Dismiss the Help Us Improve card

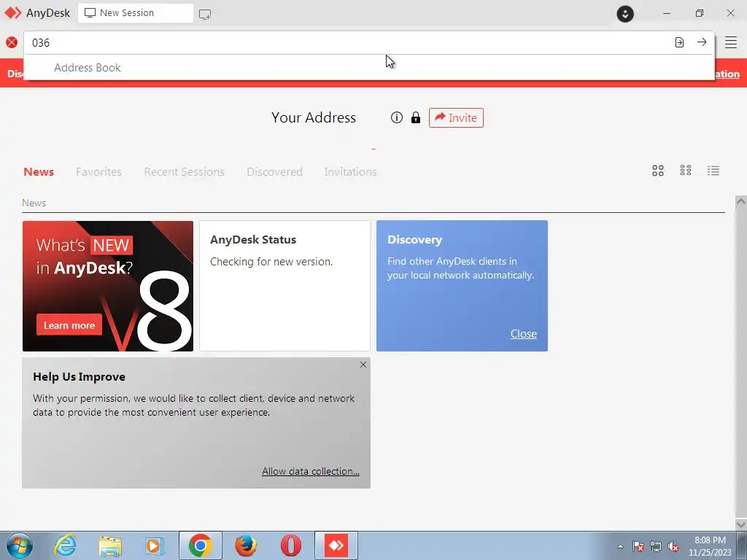point(363,365)
